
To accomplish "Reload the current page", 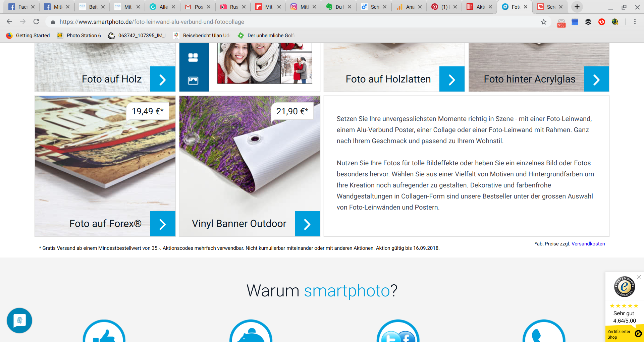I will coord(36,22).
